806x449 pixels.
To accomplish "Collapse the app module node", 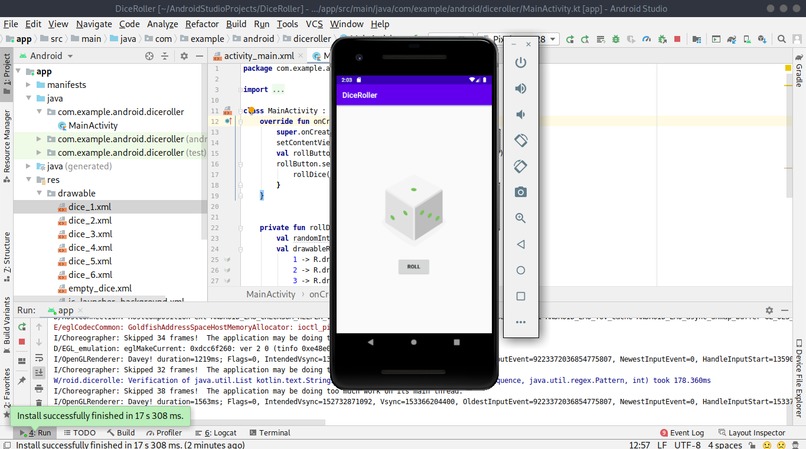I will click(19, 71).
